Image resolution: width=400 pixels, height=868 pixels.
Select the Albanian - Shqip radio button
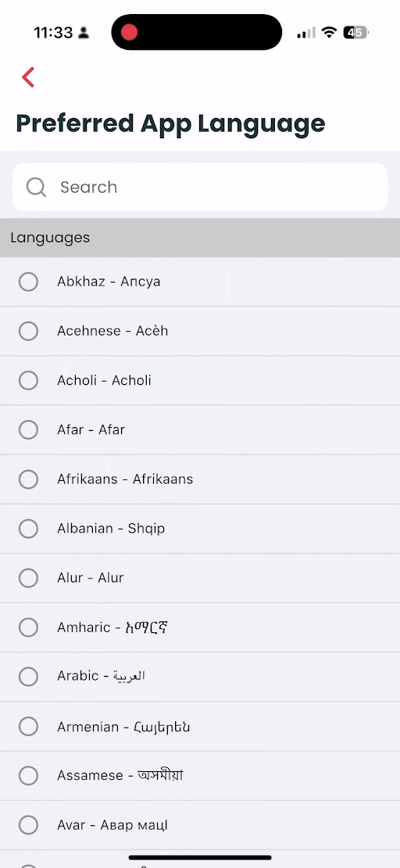pos(28,528)
